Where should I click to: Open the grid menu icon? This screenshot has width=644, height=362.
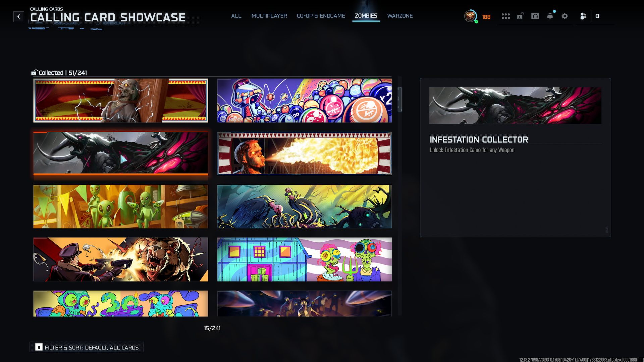(506, 16)
